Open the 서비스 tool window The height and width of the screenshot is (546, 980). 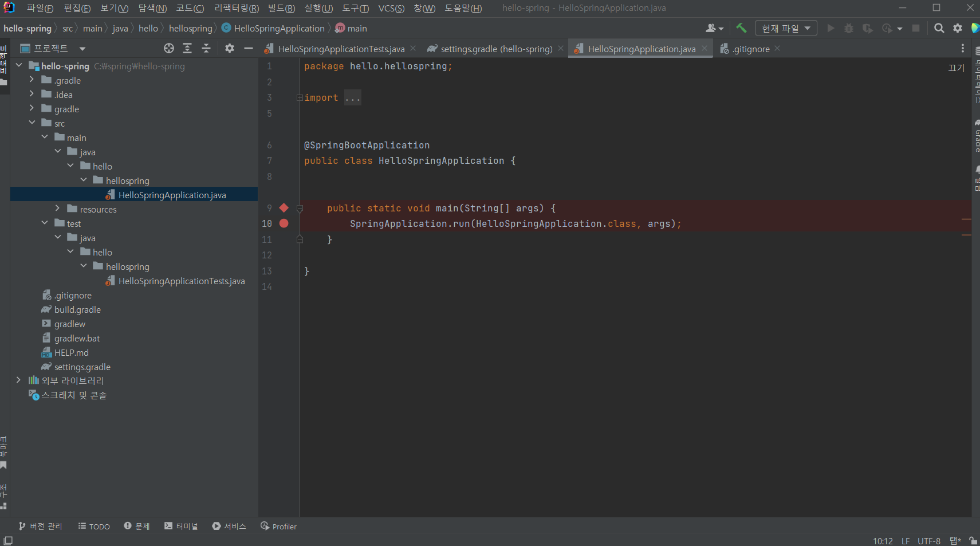coord(229,526)
